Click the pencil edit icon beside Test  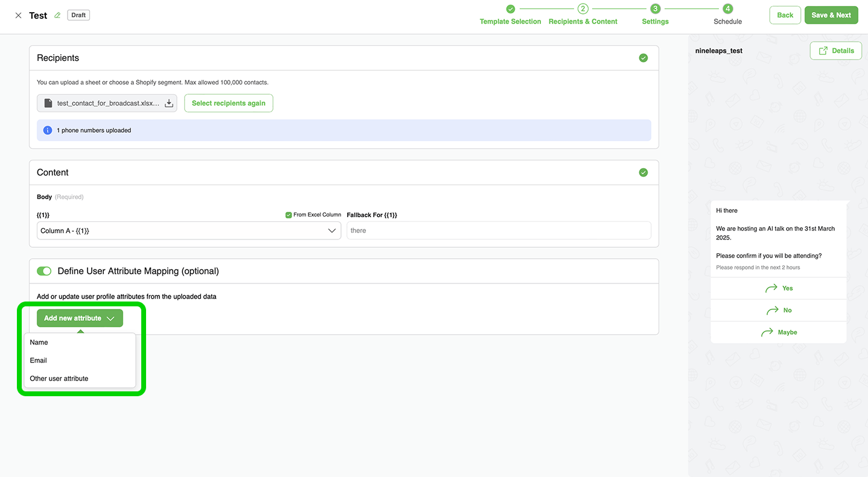[57, 16]
